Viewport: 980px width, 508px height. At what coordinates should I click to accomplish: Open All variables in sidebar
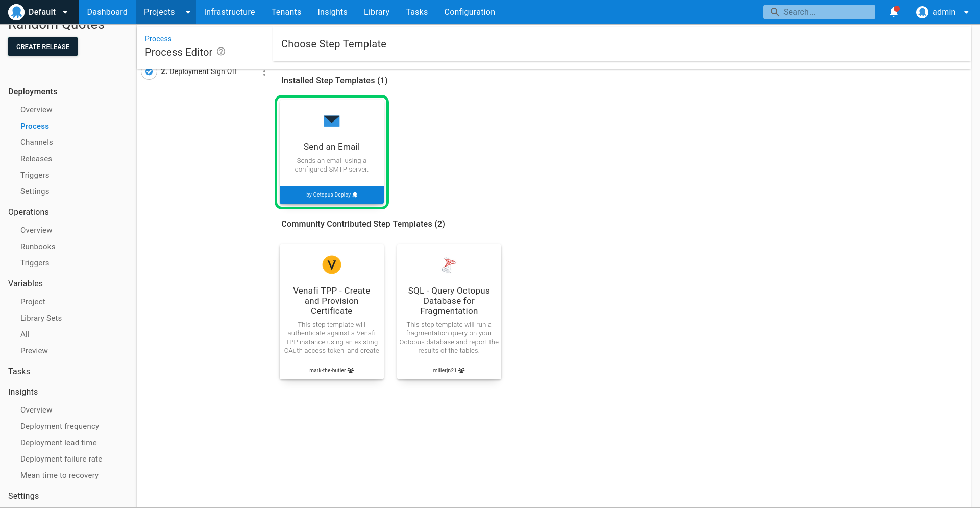tap(25, 334)
